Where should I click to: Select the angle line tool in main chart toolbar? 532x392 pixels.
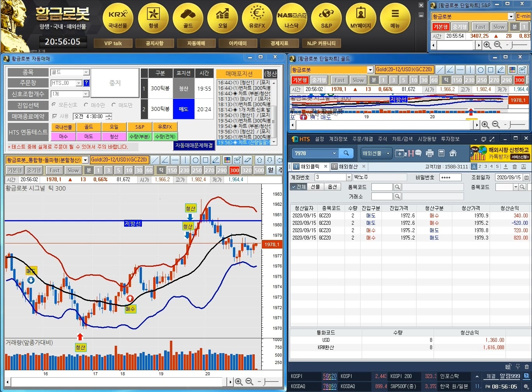tap(165, 160)
